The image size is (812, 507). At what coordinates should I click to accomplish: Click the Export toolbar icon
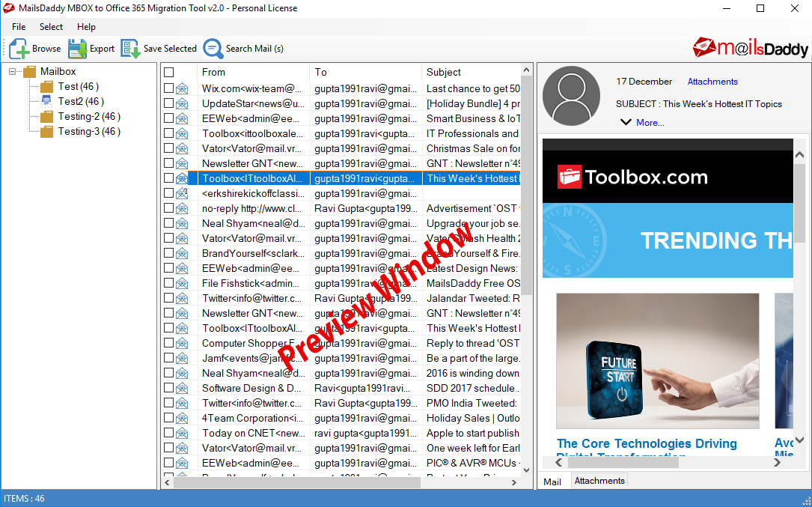[77, 49]
